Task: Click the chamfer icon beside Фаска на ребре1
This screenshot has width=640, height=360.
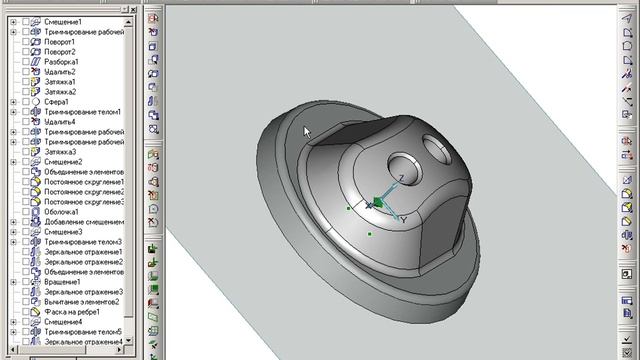Action: (36, 312)
